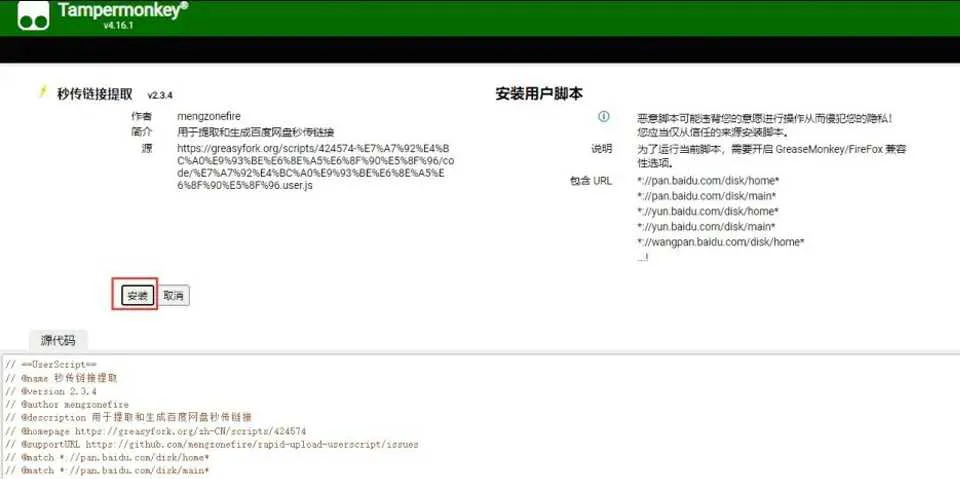Click the lightning bolt script icon
The width and height of the screenshot is (960, 479).
[42, 92]
